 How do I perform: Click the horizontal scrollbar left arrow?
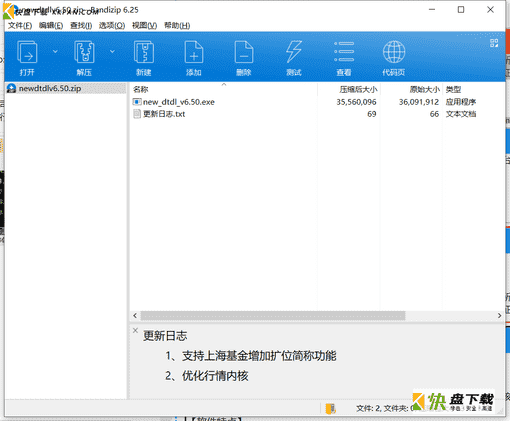[x=135, y=315]
